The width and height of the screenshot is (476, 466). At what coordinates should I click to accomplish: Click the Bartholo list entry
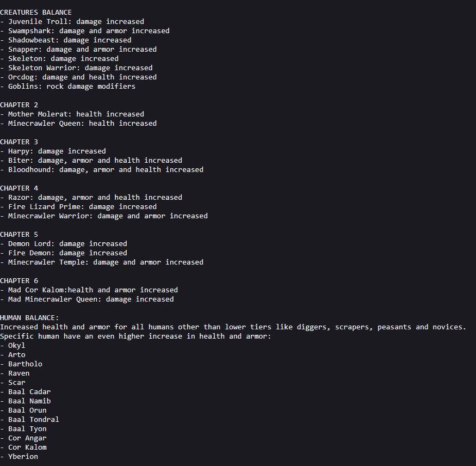pyautogui.click(x=21, y=364)
